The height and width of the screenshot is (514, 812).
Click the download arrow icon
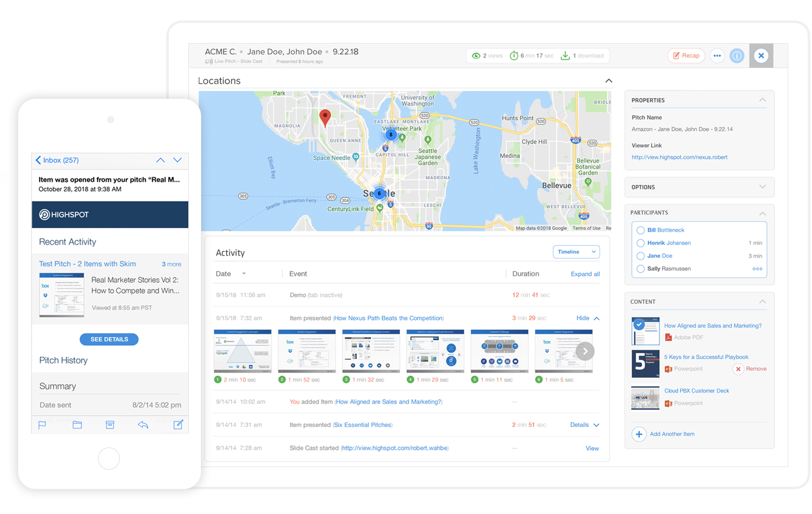pos(565,55)
